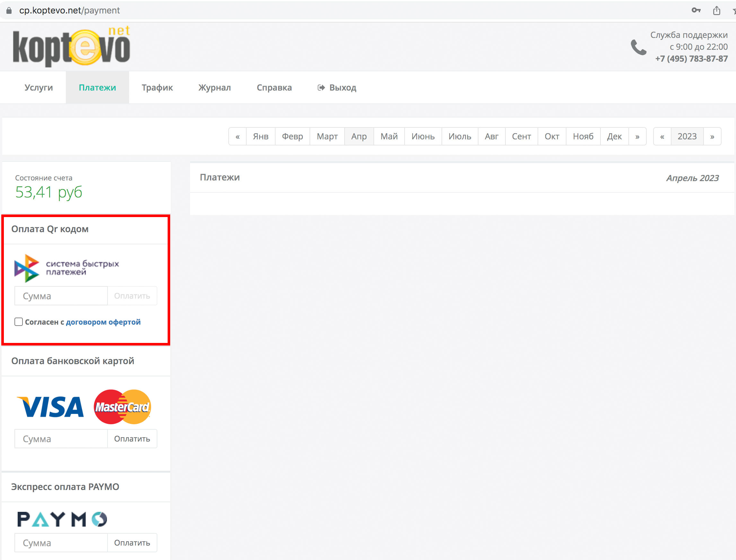Switch to previous year with left arrow
The width and height of the screenshot is (736, 560).
pos(662,136)
